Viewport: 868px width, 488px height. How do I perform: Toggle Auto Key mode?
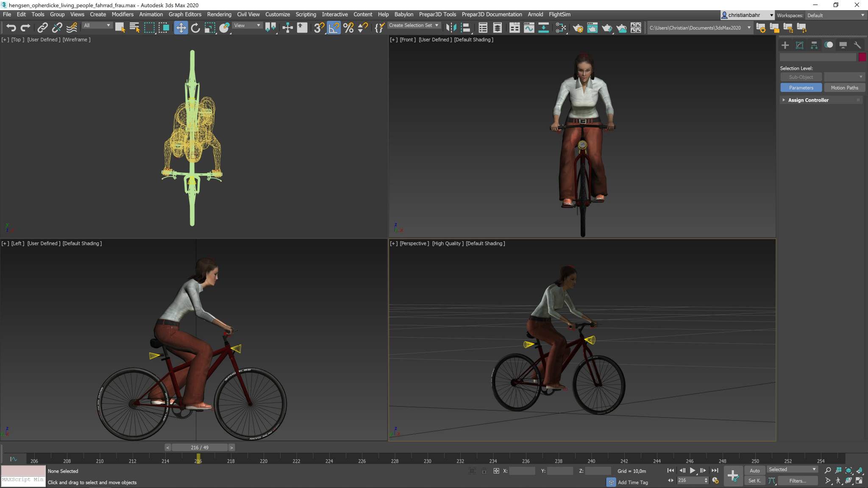(x=754, y=471)
